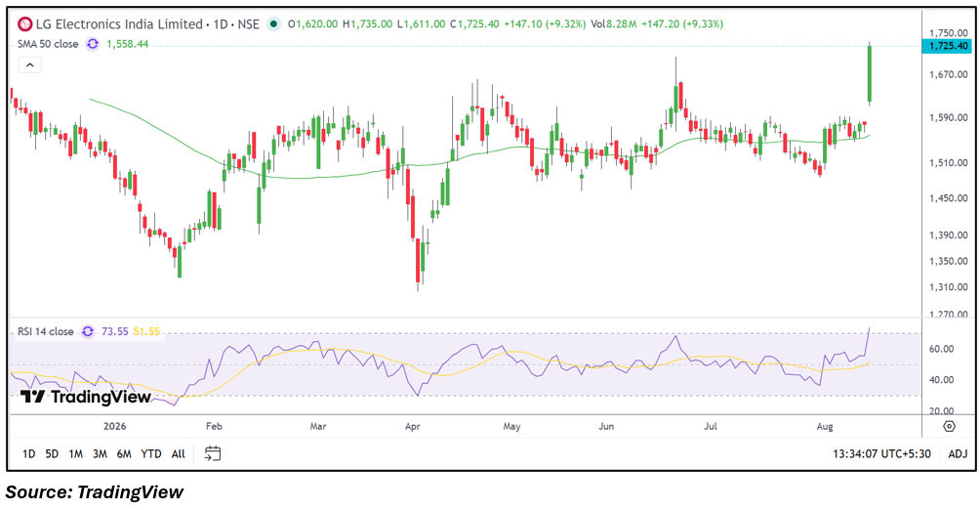
Task: Click the Apr label on time axis
Action: tap(413, 426)
